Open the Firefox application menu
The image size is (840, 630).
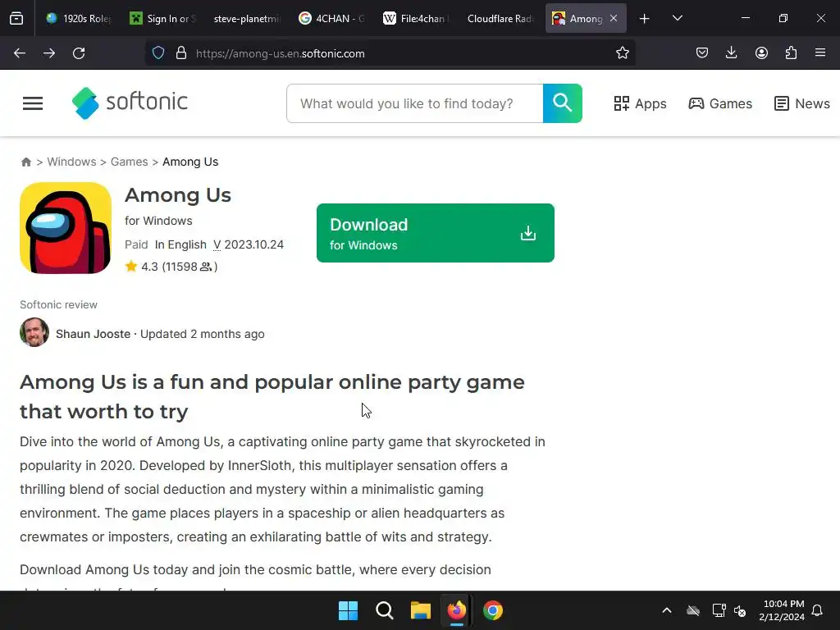pyautogui.click(x=820, y=52)
